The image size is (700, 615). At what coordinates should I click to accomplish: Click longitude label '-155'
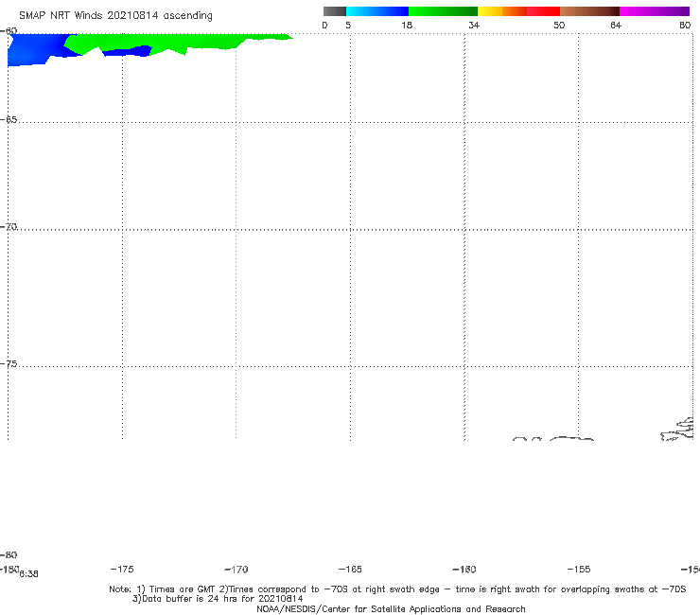[579, 569]
